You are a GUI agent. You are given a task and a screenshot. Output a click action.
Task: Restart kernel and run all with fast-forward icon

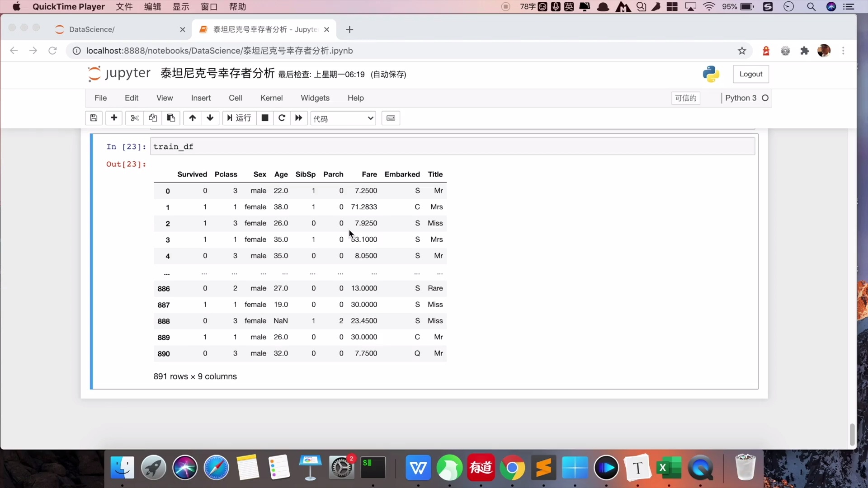pyautogui.click(x=298, y=118)
